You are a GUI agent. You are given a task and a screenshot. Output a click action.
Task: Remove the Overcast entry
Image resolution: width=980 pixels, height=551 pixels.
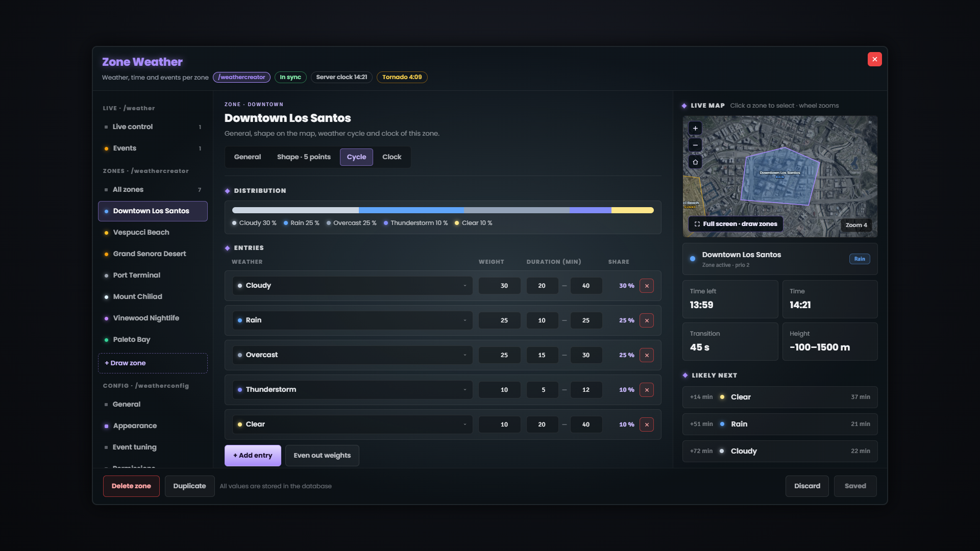tap(647, 355)
